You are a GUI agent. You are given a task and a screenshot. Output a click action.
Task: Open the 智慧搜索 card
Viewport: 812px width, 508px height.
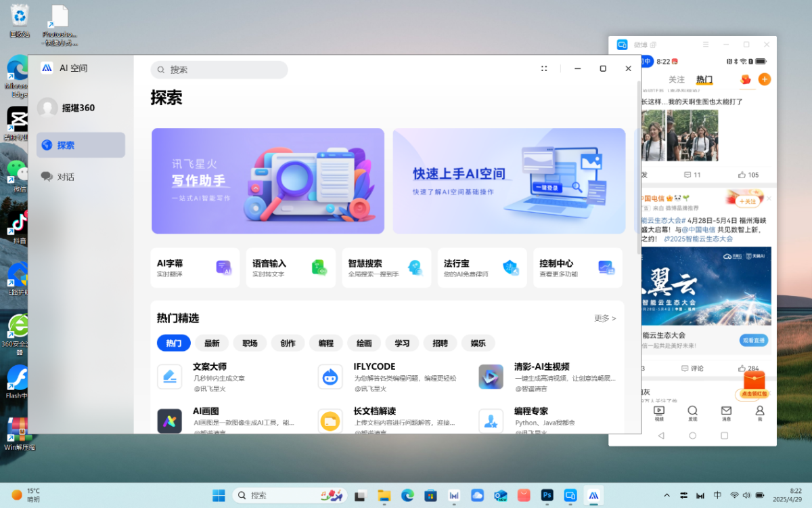click(x=386, y=268)
